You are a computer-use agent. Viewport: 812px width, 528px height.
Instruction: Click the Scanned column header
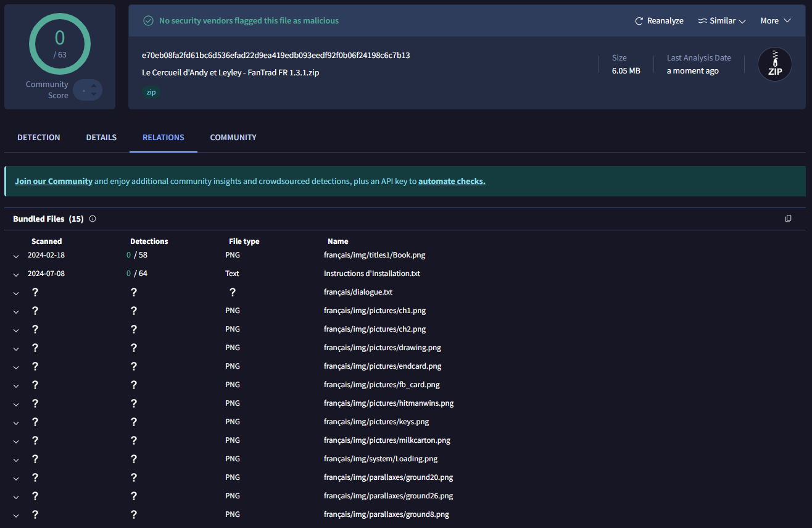coord(47,241)
